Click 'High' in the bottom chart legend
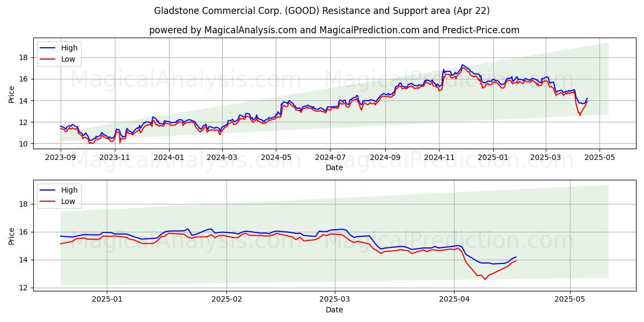Screen dimensions: 644x322 [x=69, y=190]
